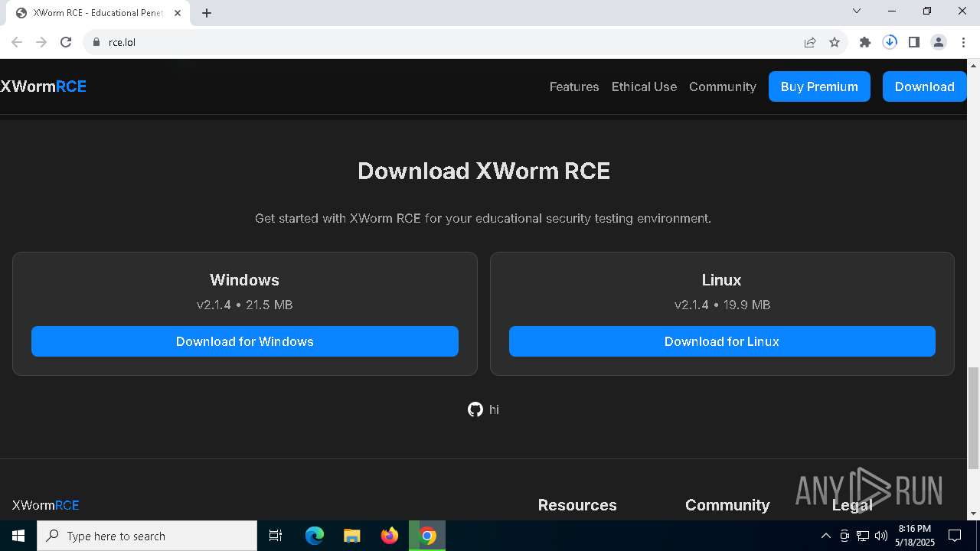Open the "hi" link beside the GitHub icon

[494, 409]
